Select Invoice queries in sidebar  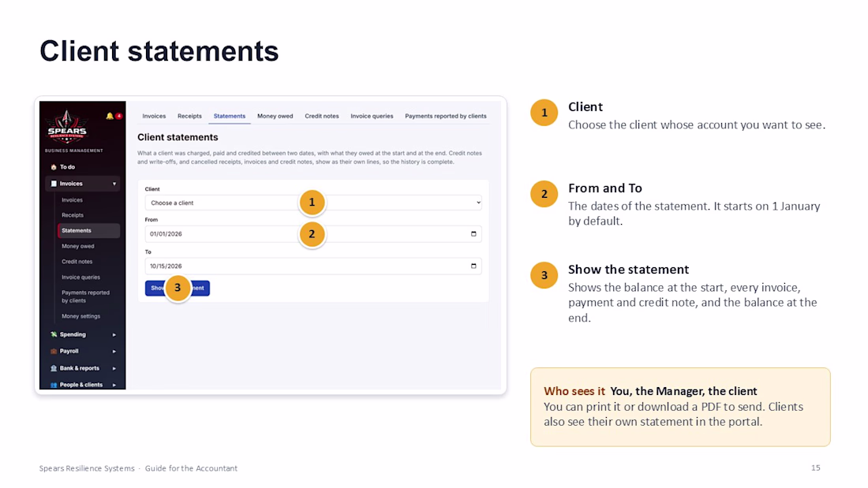click(80, 278)
